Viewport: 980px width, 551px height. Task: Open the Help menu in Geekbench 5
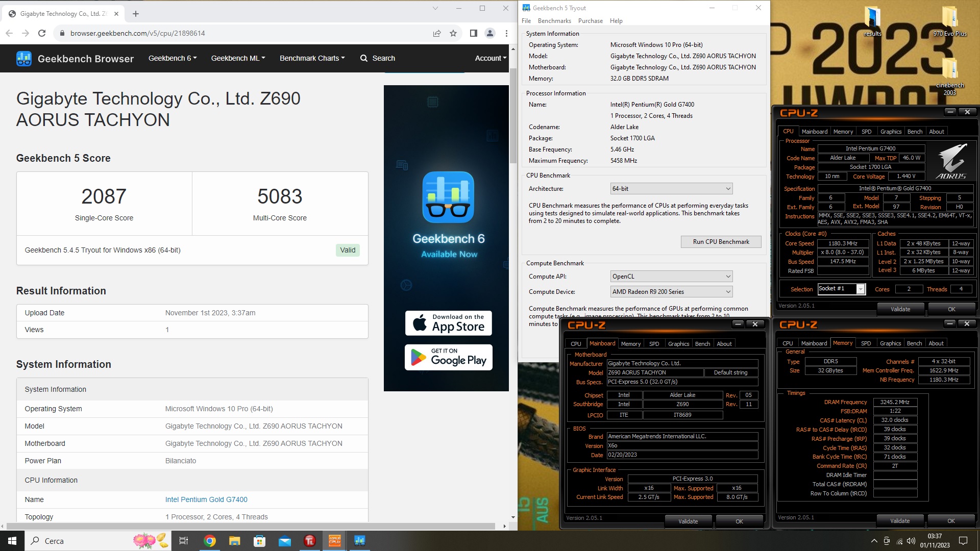(x=616, y=21)
